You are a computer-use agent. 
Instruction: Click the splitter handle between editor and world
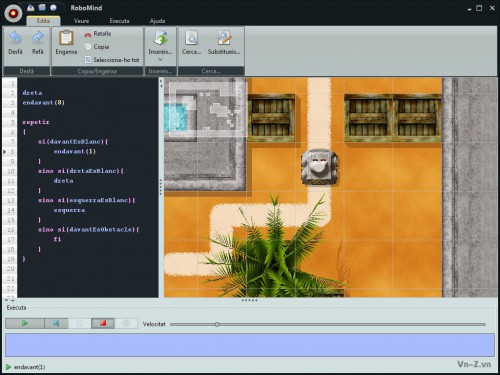tap(161, 187)
